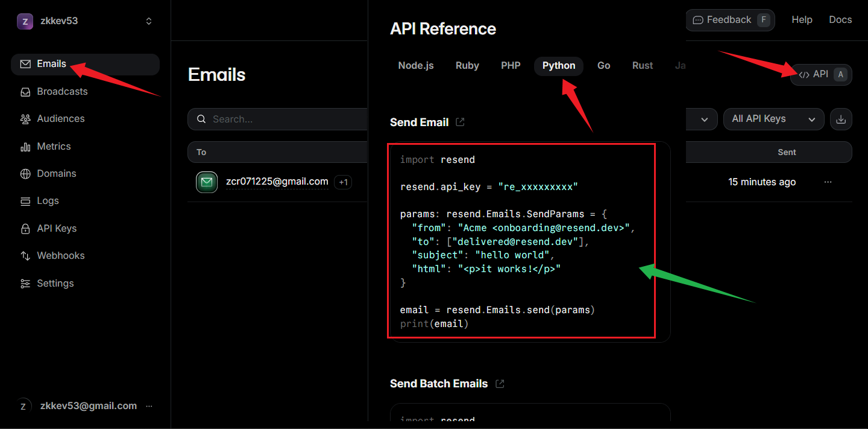Click the API button
The image size is (868, 429).
(x=820, y=74)
